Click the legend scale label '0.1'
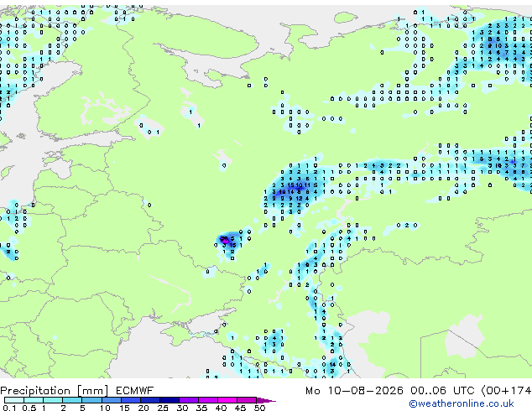Image resolution: width=532 pixels, height=411 pixels. pyautogui.click(x=10, y=408)
